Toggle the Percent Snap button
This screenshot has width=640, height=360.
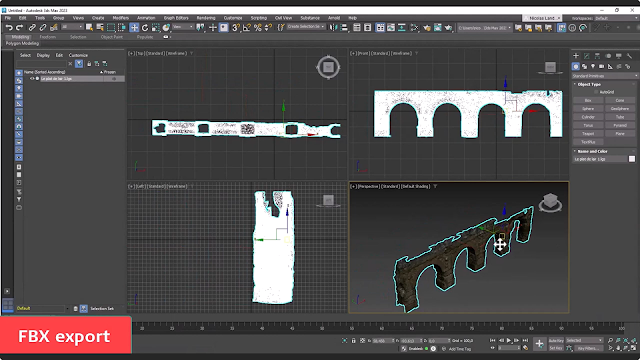click(258, 27)
